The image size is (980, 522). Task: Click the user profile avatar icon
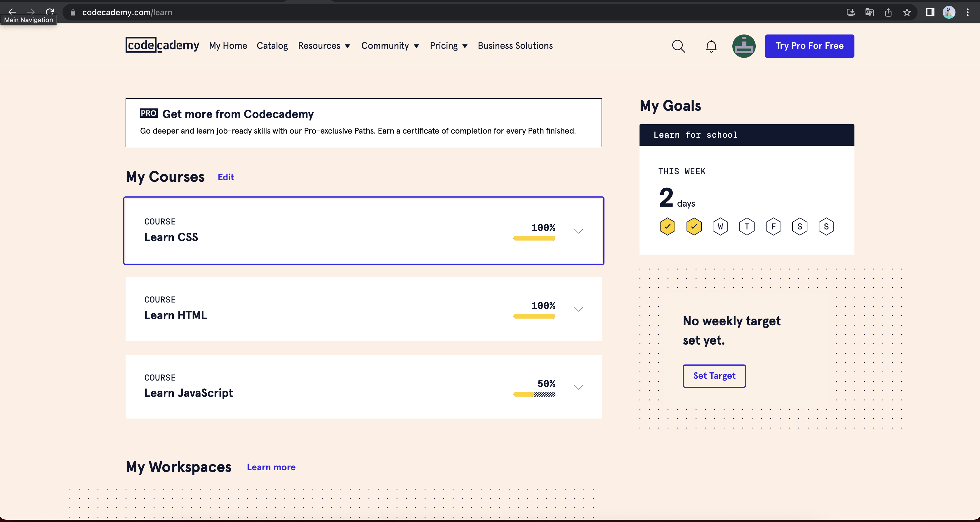coord(744,45)
